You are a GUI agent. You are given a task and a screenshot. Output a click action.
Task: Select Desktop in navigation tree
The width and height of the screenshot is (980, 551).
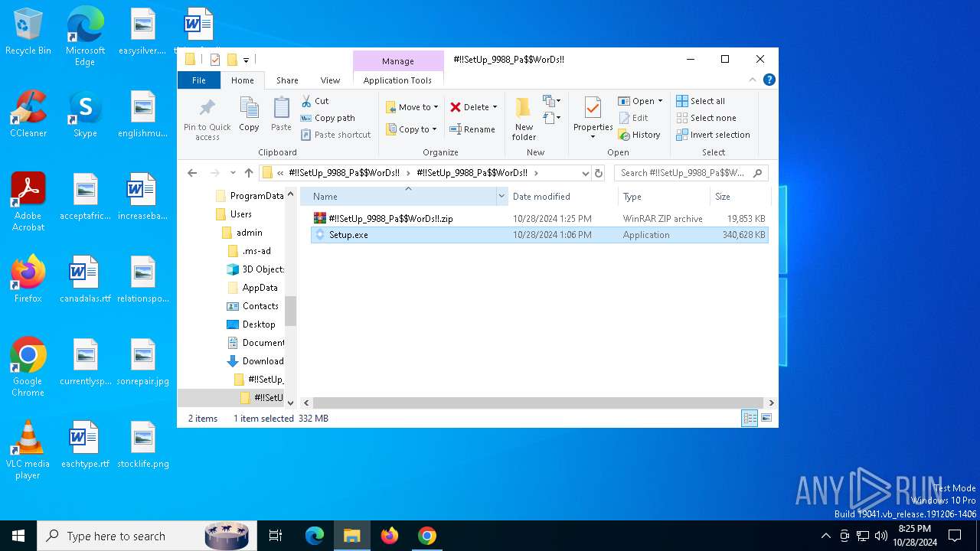click(259, 324)
